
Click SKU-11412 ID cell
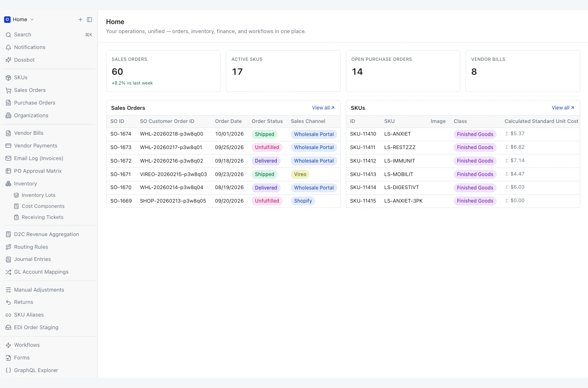(363, 161)
